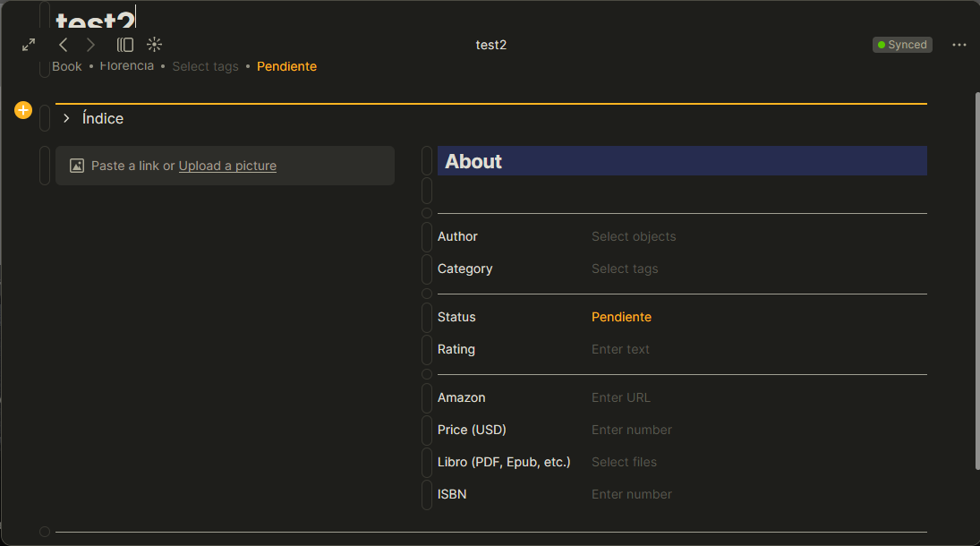Open the object in full screen mode

click(x=29, y=45)
